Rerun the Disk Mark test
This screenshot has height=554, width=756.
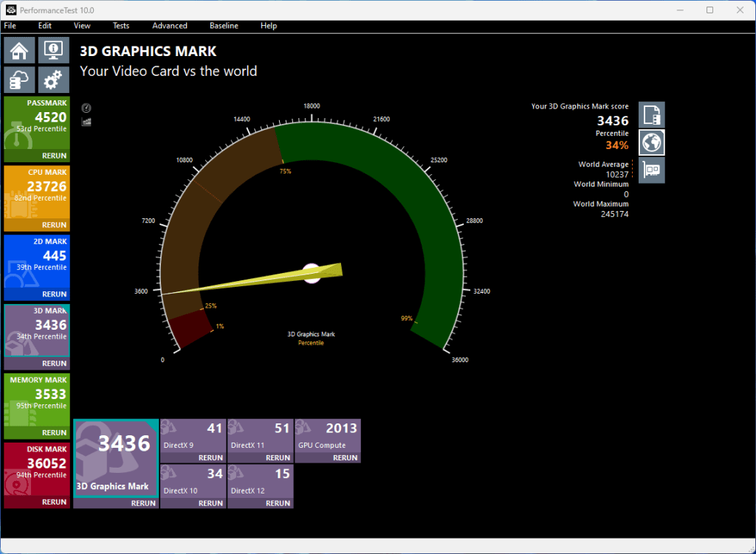click(54, 502)
